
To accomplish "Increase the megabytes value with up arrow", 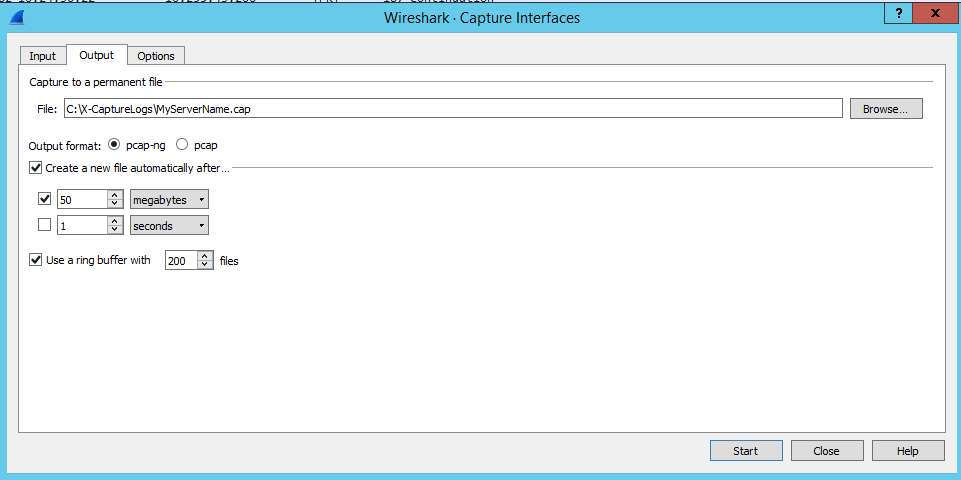I will (115, 195).
